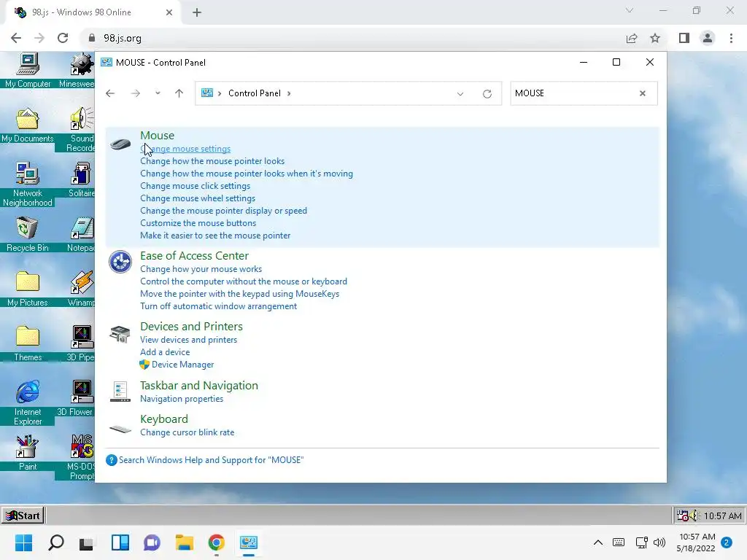The width and height of the screenshot is (747, 560).
Task: Open Network Neighborhood desktop icon
Action: [28, 184]
